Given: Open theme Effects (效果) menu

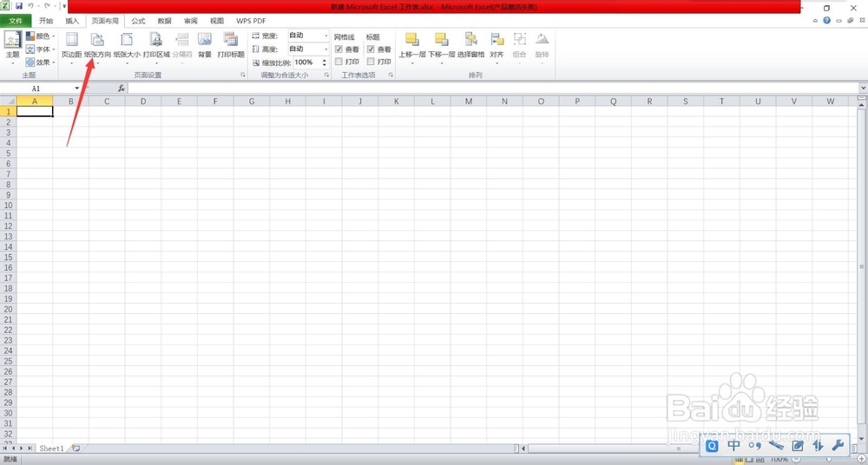Looking at the screenshot, I should [40, 62].
